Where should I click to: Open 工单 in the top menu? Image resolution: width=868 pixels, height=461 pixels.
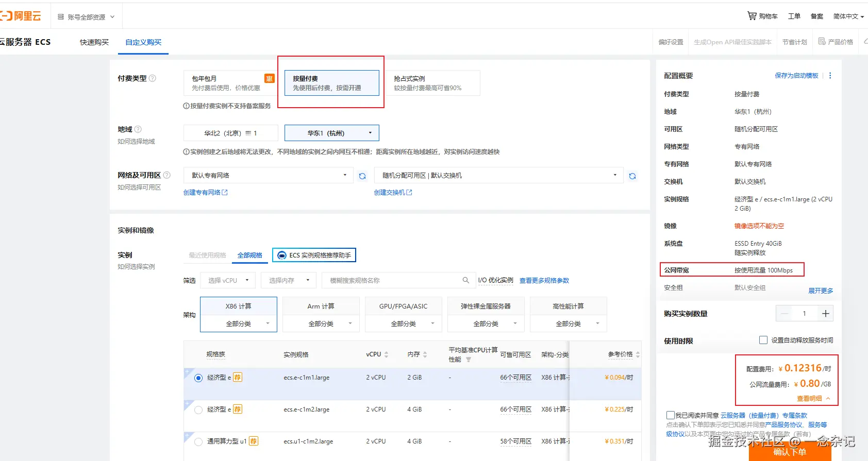coord(794,16)
